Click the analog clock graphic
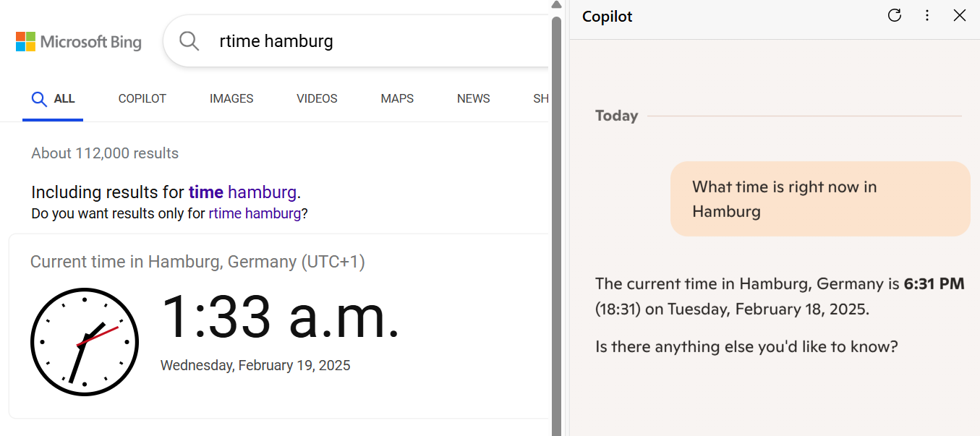The width and height of the screenshot is (980, 436). coord(85,342)
